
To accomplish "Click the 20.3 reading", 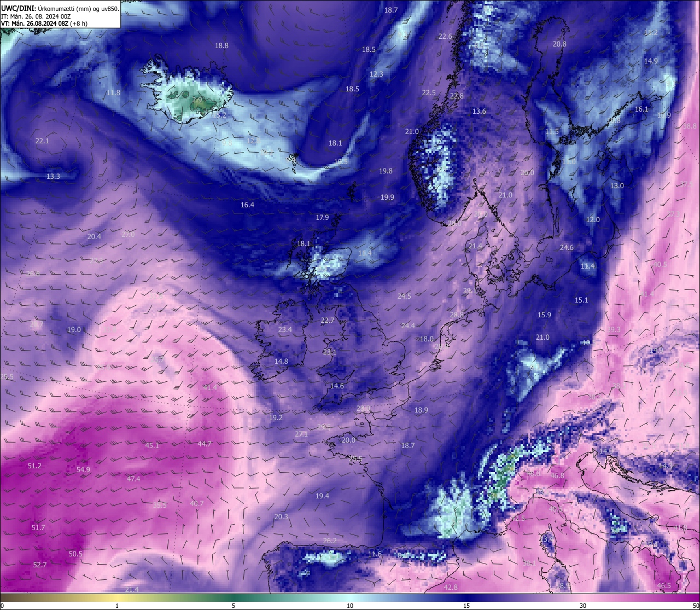I will coord(281,517).
